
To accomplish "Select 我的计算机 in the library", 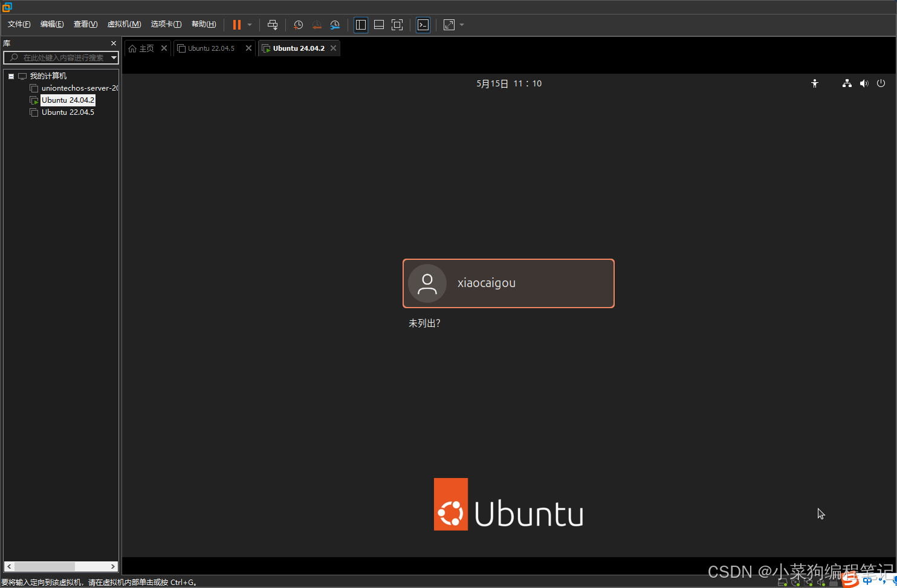I will (48, 76).
